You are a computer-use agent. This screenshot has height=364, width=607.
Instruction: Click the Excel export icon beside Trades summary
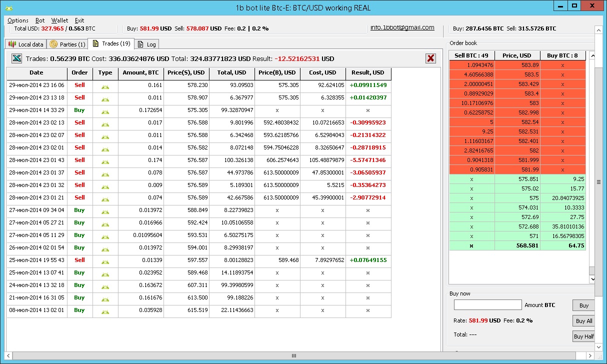click(16, 58)
